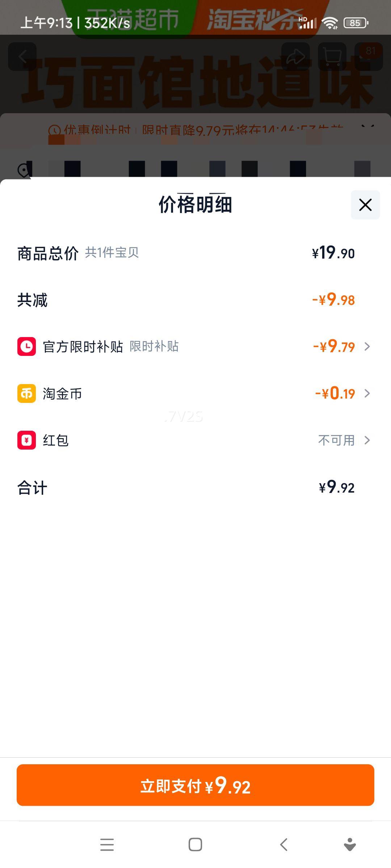
Task: Tap the 不可用 red packet status
Action: (x=336, y=440)
